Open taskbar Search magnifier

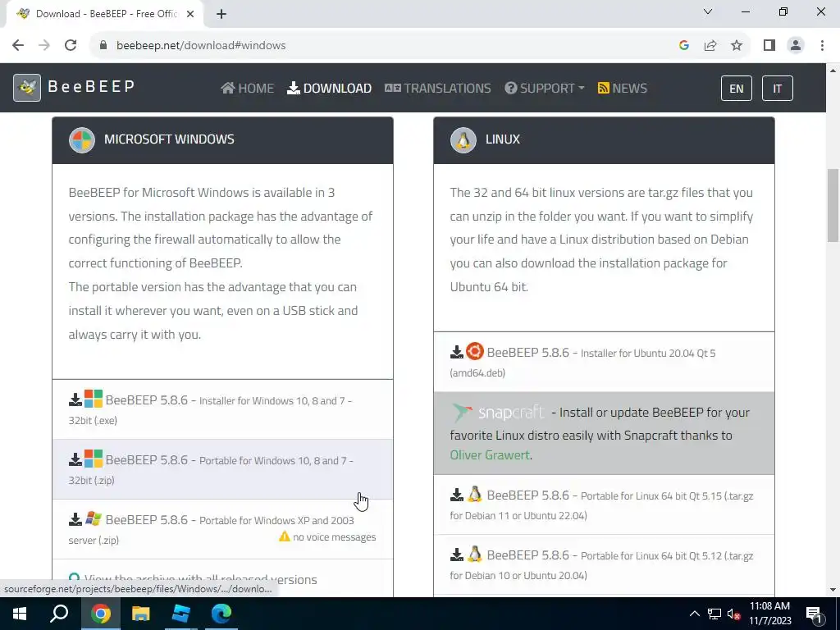pos(59,614)
